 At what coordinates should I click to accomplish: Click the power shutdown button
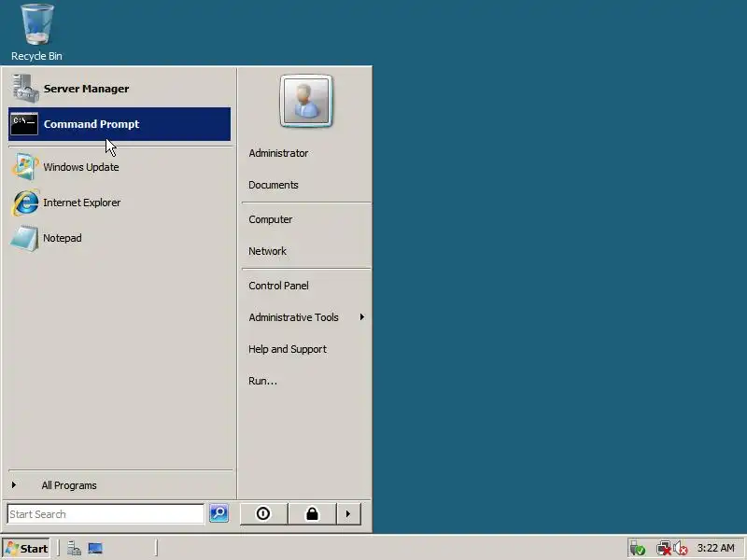(263, 514)
